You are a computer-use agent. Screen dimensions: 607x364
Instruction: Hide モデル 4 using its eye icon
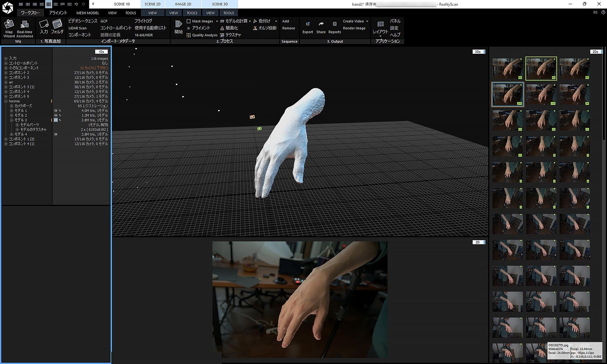pyautogui.click(x=56, y=134)
